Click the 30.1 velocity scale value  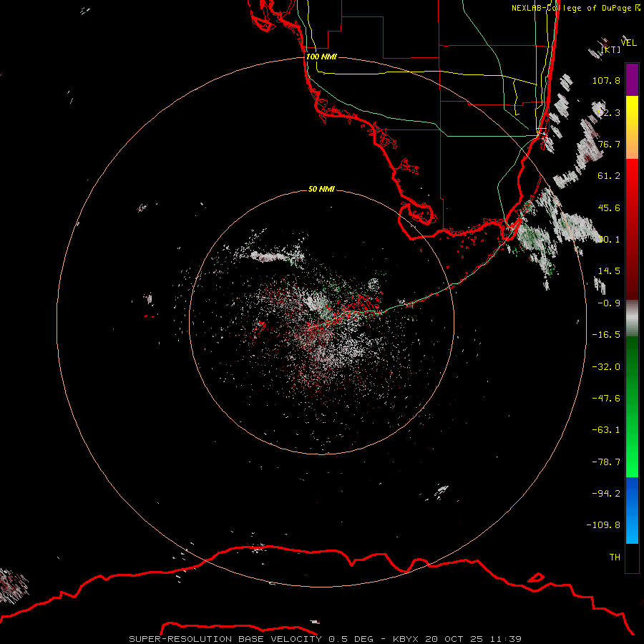click(609, 239)
